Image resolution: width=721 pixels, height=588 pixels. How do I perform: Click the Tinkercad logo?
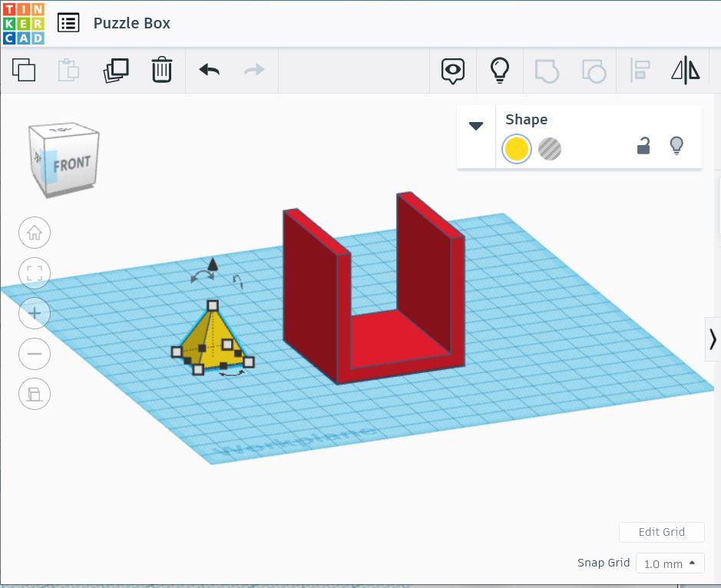tap(23, 24)
